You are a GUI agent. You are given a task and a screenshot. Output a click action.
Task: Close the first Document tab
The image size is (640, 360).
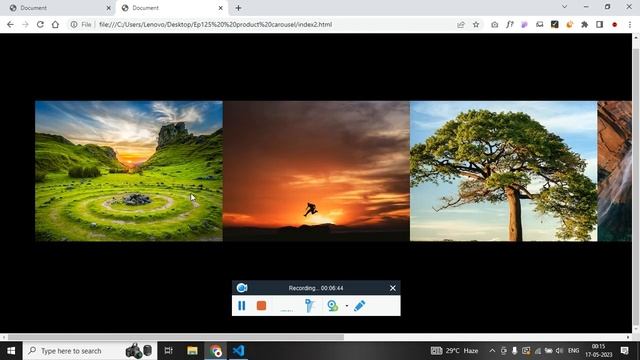click(109, 8)
